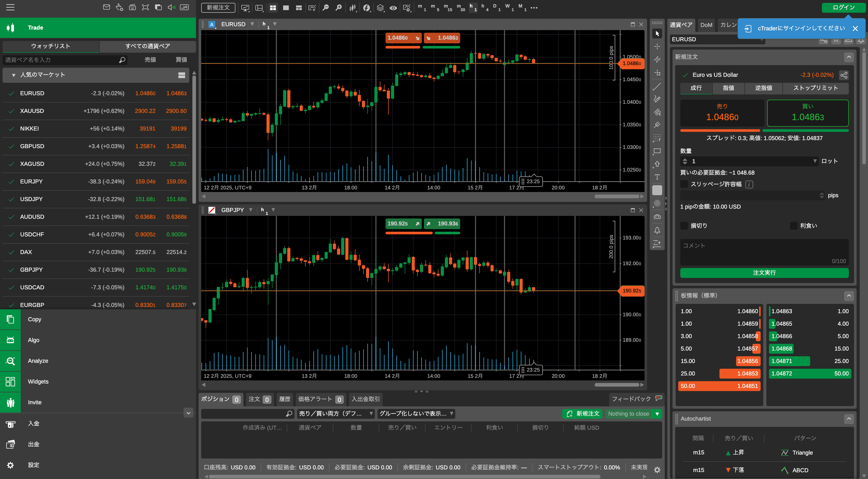Click the mail envelope icon in top bar
This screenshot has height=479, width=868.
(107, 7)
